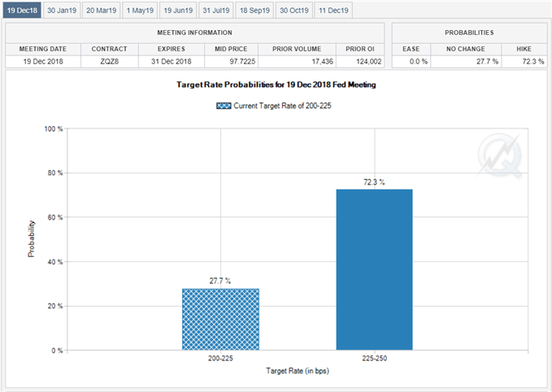Click the 17,436 prior volume value
The height and width of the screenshot is (392, 552).
tap(322, 62)
